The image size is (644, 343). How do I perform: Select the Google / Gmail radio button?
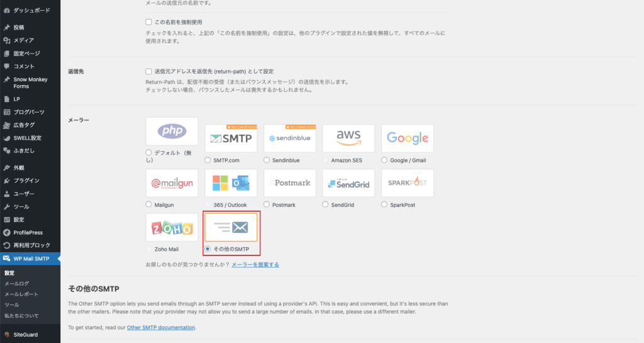(x=384, y=160)
